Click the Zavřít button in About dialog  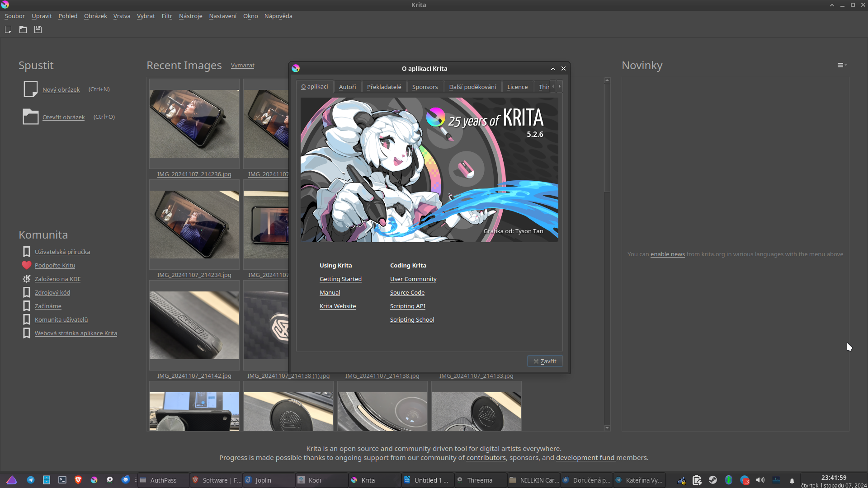tap(545, 361)
